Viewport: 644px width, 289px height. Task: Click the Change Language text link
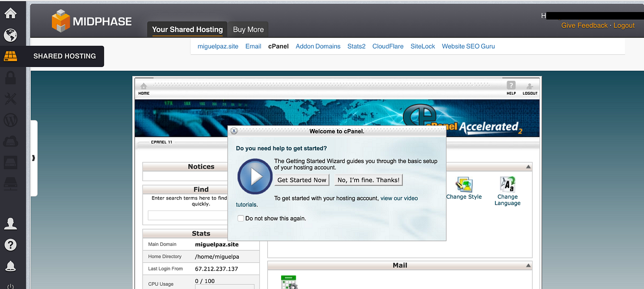(507, 200)
